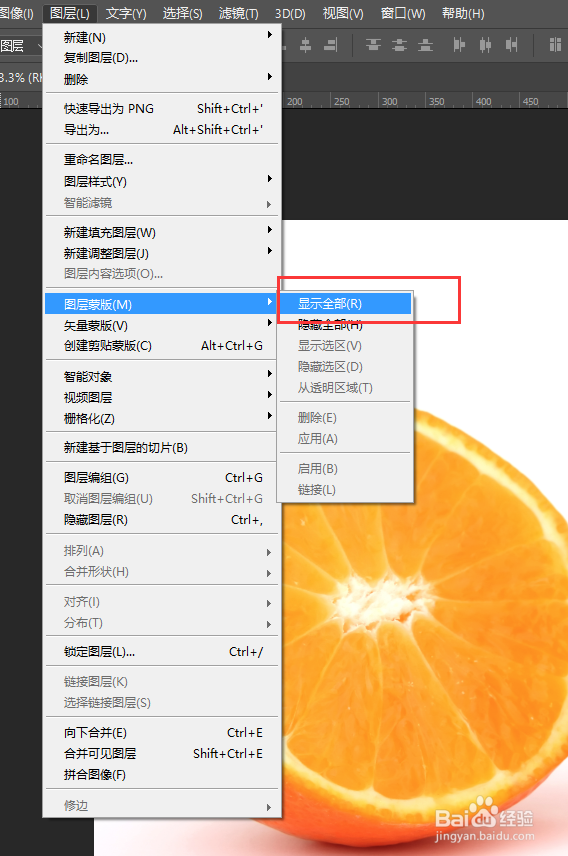Click distribute vertical centers icon
Viewport: 568px width, 856px height.
point(399,45)
